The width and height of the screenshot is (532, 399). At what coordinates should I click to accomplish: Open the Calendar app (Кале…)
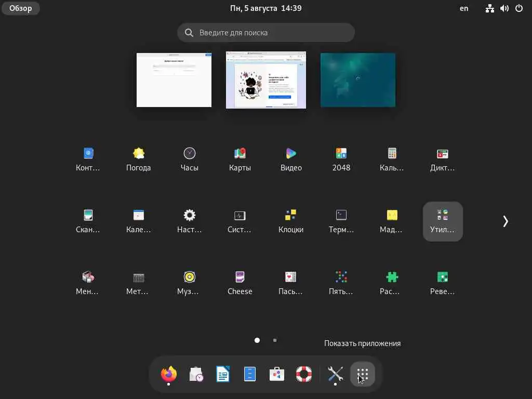pos(138,221)
